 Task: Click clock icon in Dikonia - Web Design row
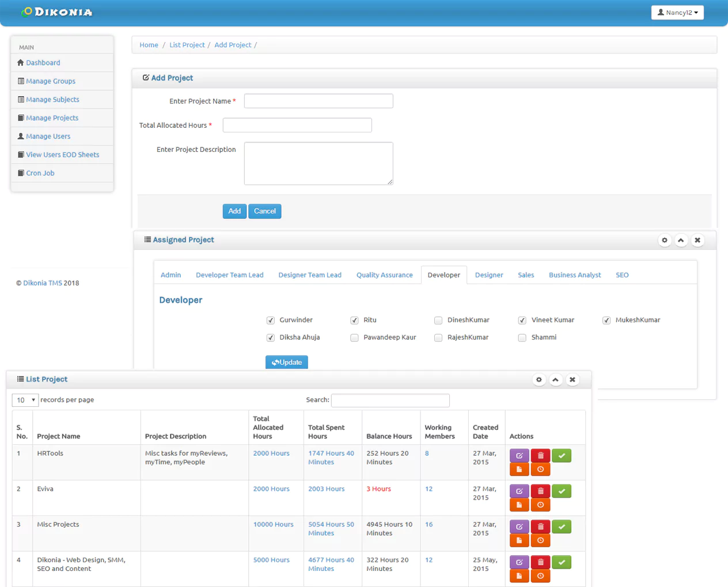click(540, 576)
